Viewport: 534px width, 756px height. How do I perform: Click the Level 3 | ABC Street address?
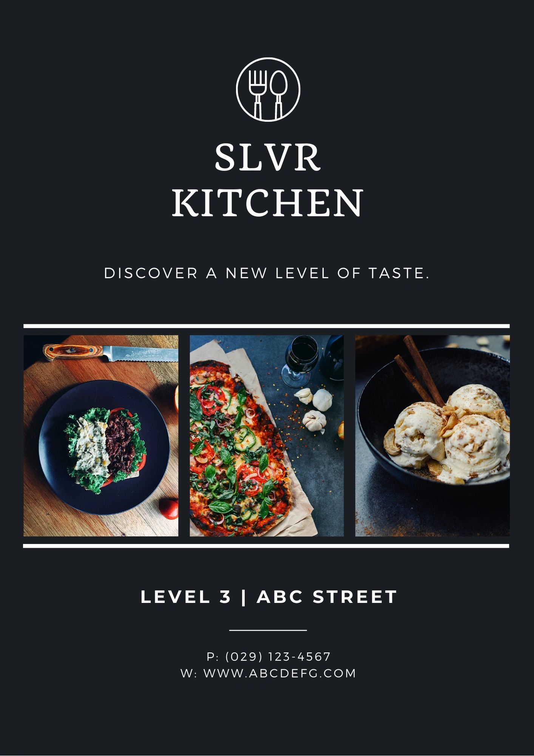[269, 597]
